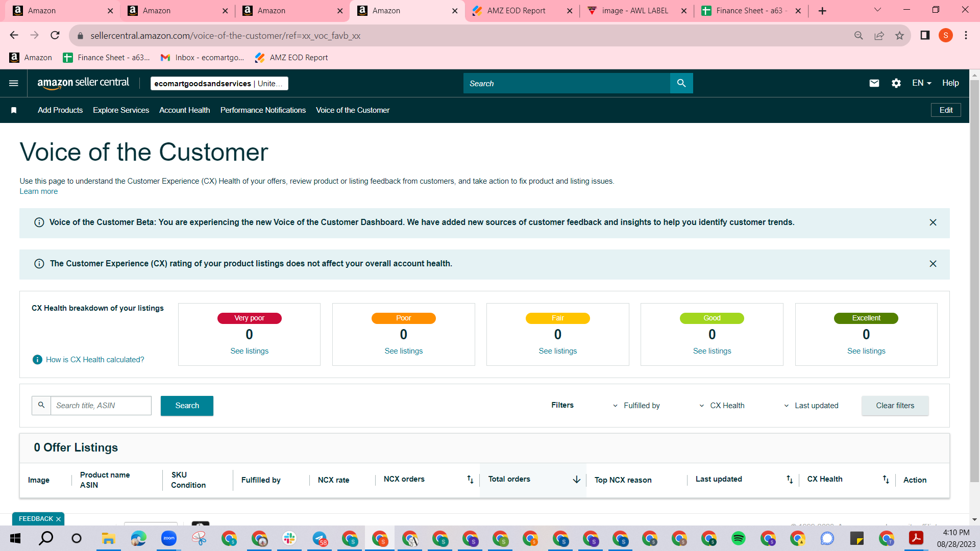Open Account Health page

(185, 110)
